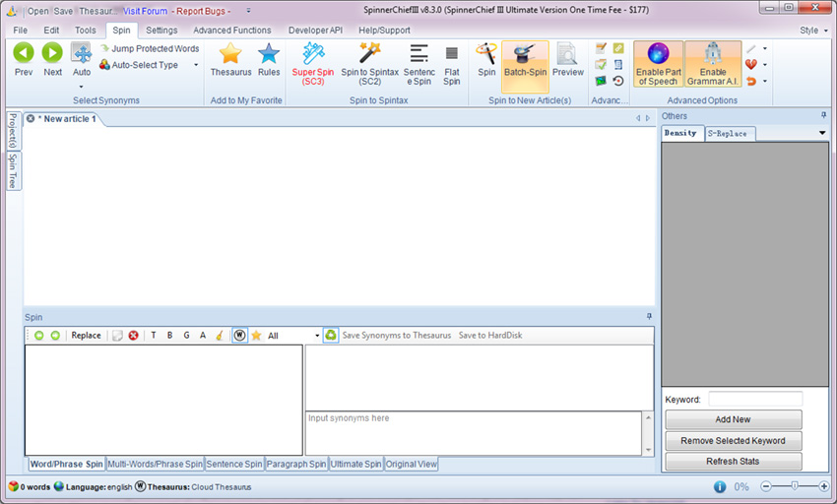This screenshot has width=837, height=504.
Task: Click the Add New button
Action: [733, 419]
